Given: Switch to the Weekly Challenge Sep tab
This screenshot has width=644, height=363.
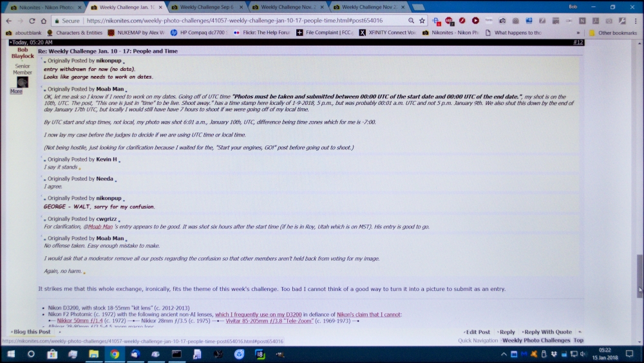Looking at the screenshot, I should click(207, 7).
